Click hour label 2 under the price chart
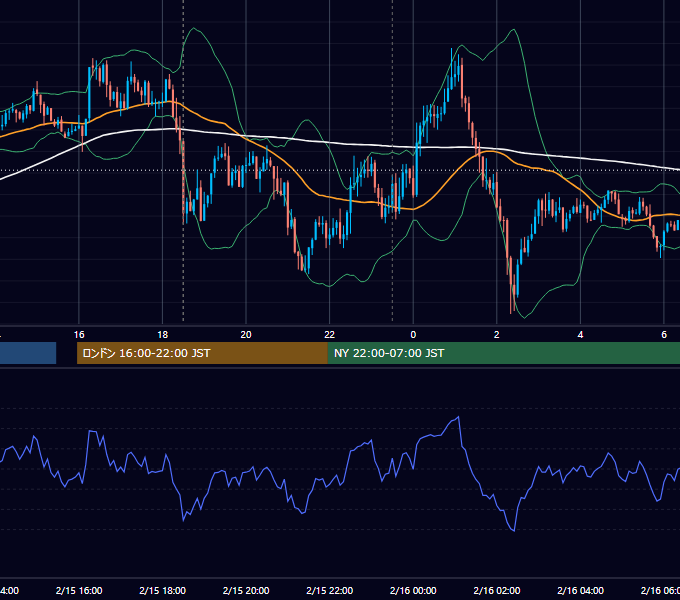 coord(497,335)
